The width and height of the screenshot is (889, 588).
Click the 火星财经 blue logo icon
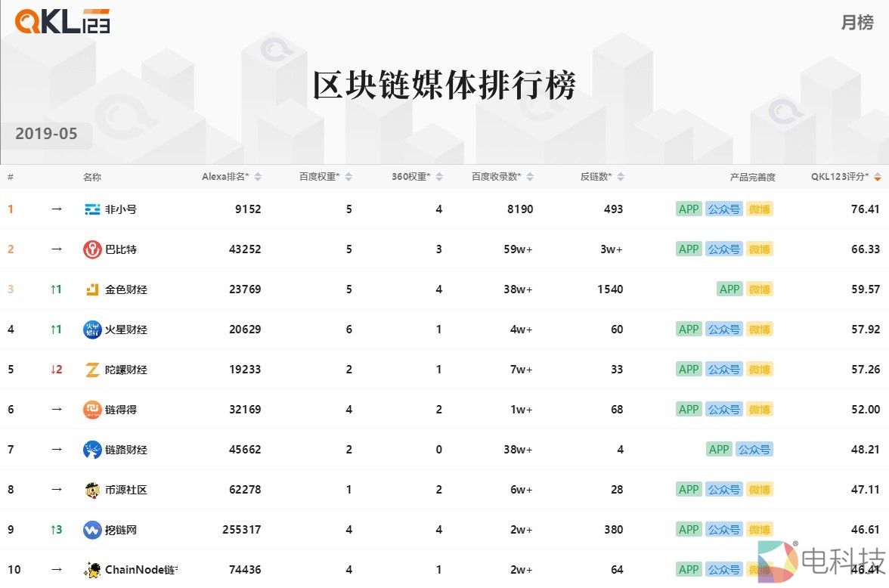[x=92, y=330]
